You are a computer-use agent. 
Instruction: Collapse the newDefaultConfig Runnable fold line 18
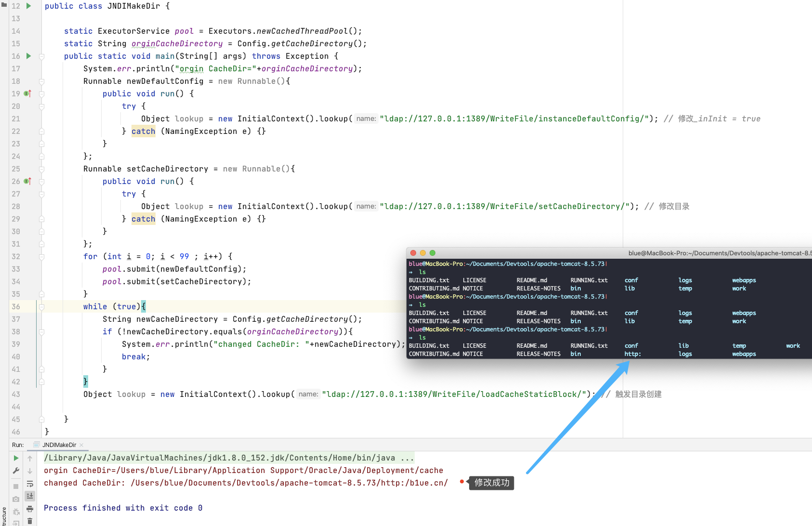point(42,81)
